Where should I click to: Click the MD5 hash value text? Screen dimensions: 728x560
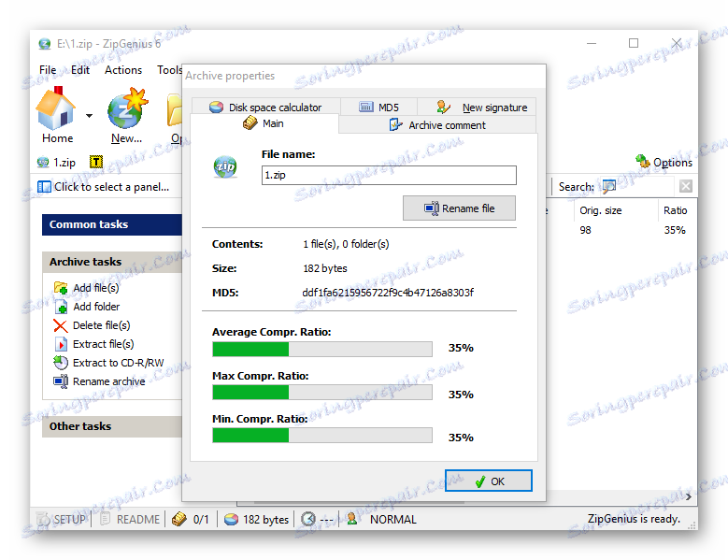[388, 292]
